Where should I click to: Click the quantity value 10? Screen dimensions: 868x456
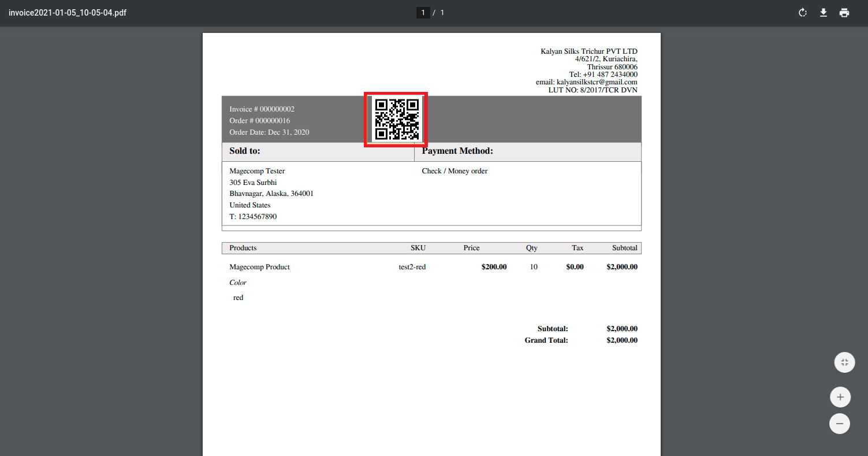click(534, 267)
